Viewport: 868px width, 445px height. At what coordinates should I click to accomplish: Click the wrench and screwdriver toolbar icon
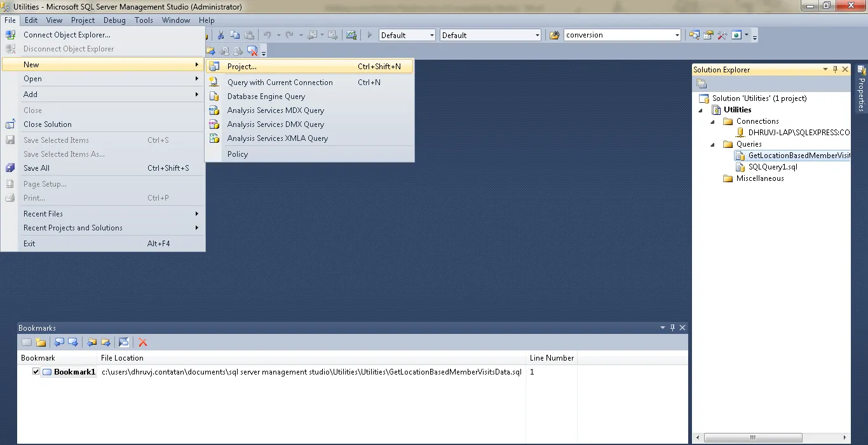722,36
